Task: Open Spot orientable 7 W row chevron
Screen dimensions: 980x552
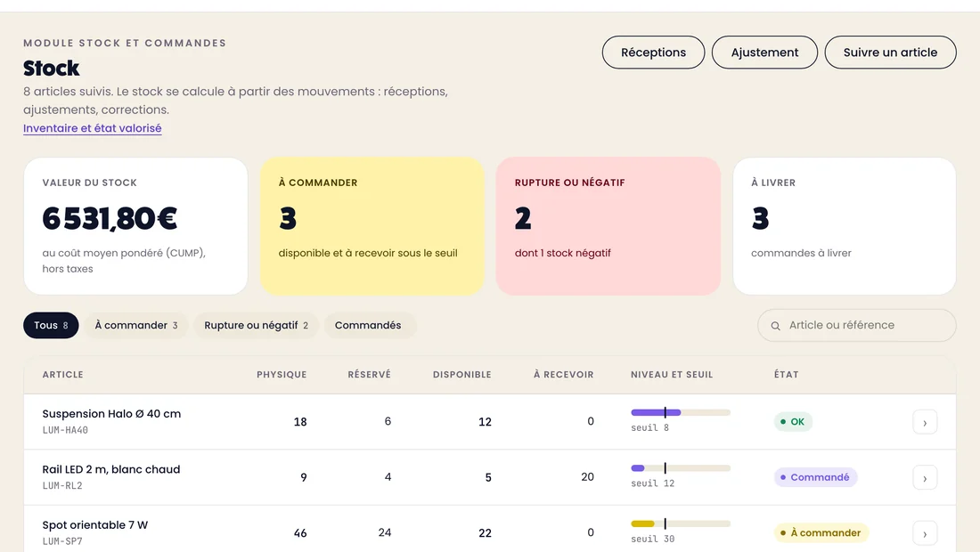Action: point(925,533)
